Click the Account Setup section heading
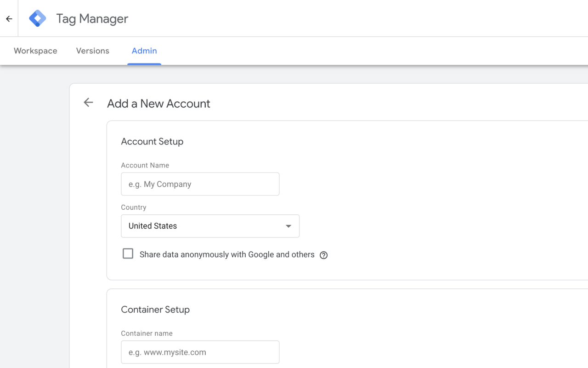Screen dimensions: 588x368 coord(152,142)
